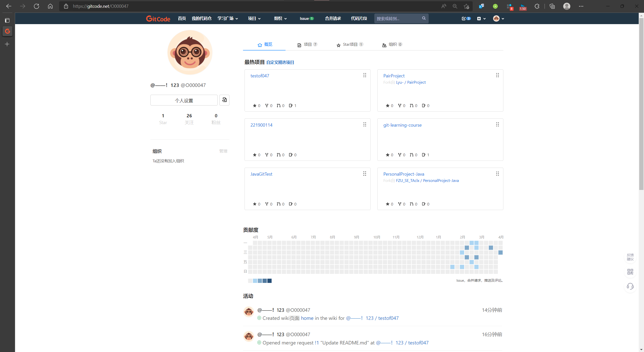Click the browser tab actions icon in the sidebar
The width and height of the screenshot is (644, 352).
click(x=7, y=20)
